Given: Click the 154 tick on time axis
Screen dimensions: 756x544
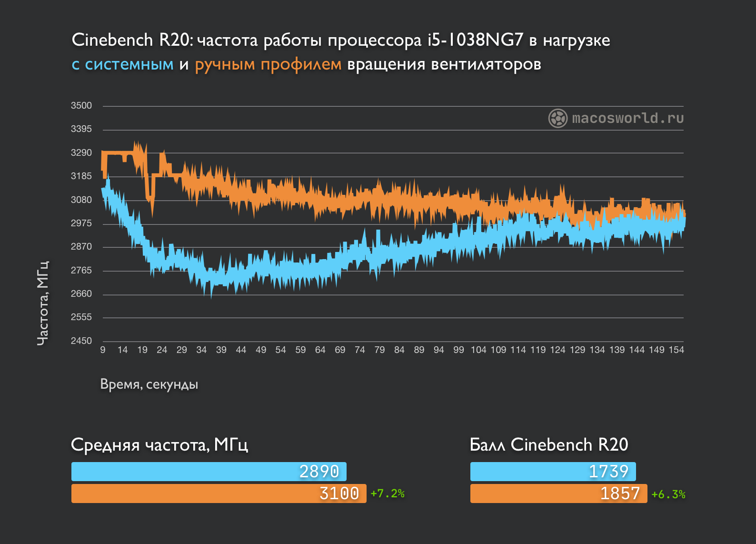Looking at the screenshot, I should pos(676,350).
